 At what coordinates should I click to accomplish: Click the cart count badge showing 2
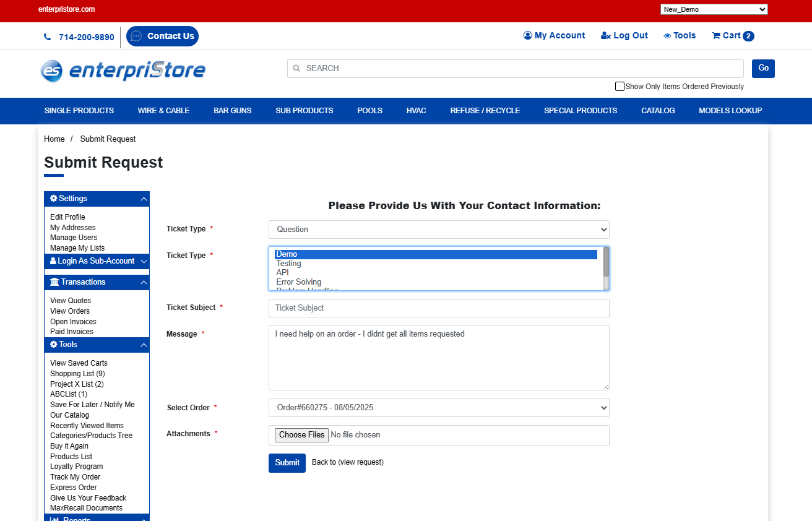[x=748, y=36]
